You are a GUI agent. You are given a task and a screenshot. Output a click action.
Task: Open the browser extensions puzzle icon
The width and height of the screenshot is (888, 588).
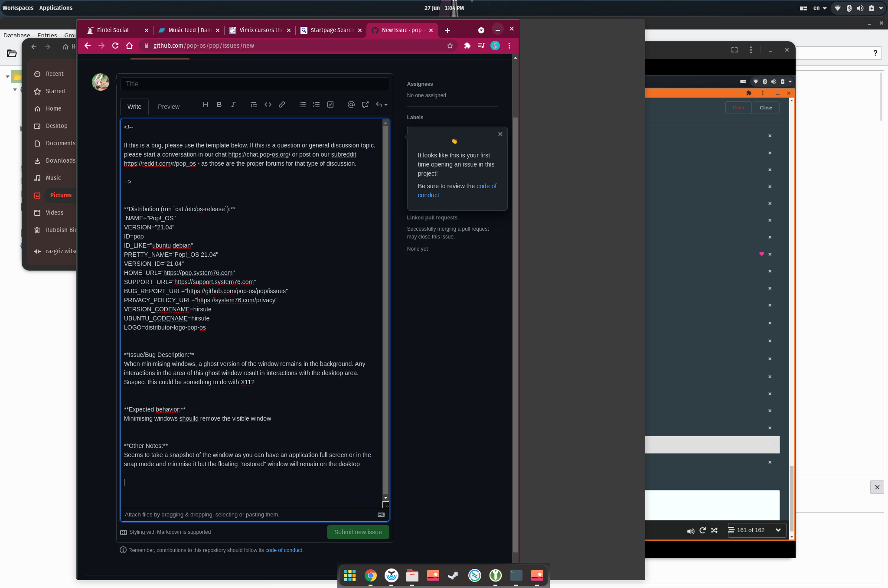[x=467, y=46]
